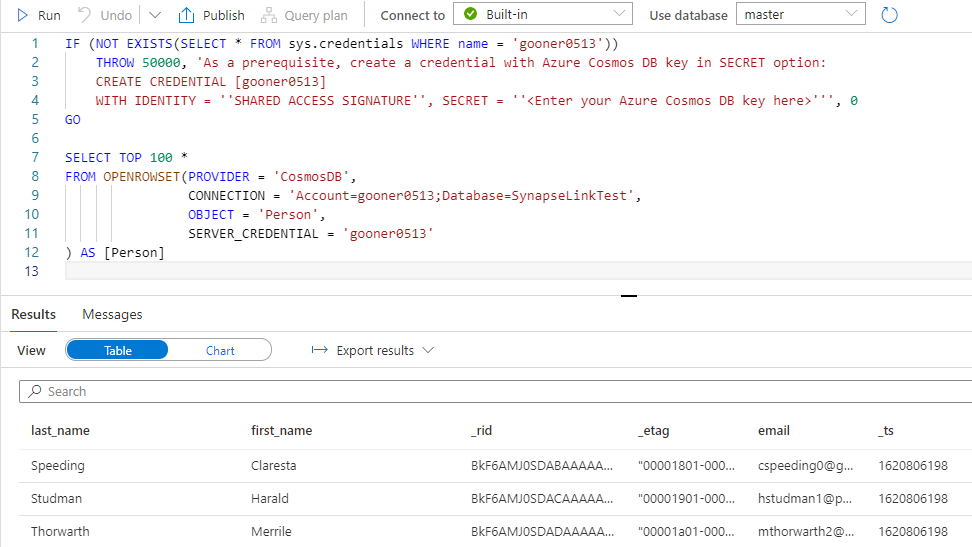Select the BkF6AMJ0SDACAAAAA _rid cell
Image resolution: width=972 pixels, height=547 pixels.
tap(542, 499)
